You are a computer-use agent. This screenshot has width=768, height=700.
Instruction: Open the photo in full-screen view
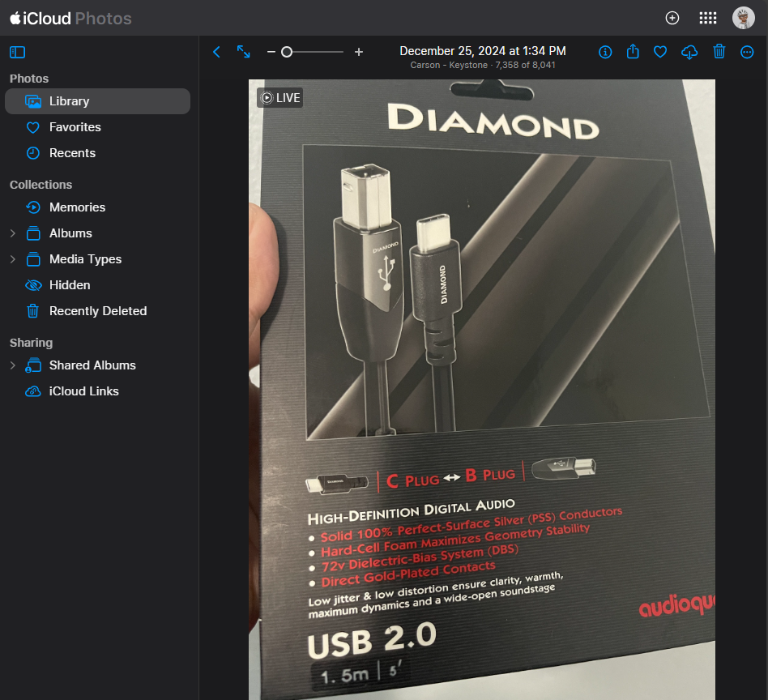[x=243, y=51]
